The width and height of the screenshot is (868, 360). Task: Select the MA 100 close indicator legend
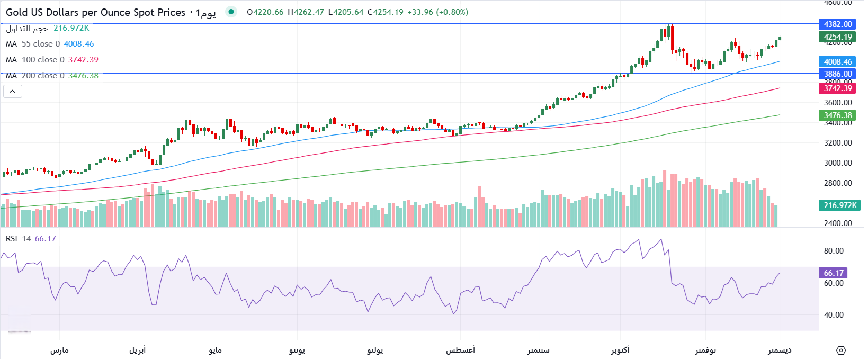click(x=52, y=60)
